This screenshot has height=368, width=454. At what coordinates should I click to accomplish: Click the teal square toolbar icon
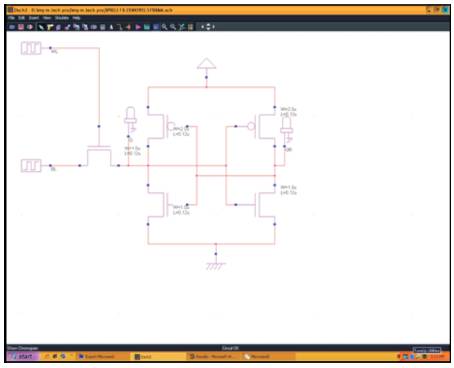[x=147, y=27]
